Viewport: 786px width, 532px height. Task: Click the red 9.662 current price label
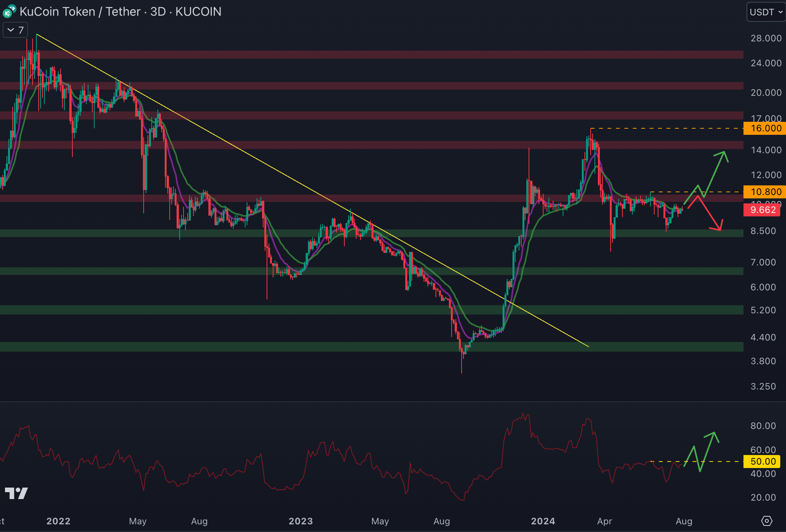[762, 210]
